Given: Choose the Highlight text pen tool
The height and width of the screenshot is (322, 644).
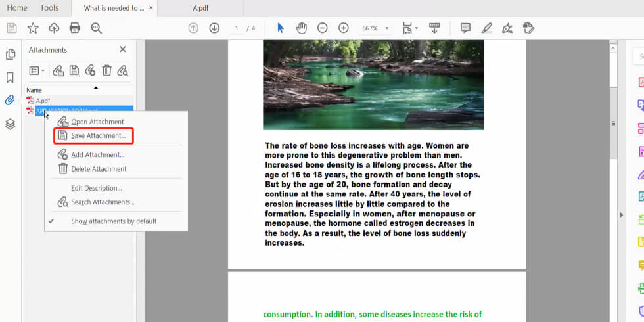Looking at the screenshot, I should (487, 28).
